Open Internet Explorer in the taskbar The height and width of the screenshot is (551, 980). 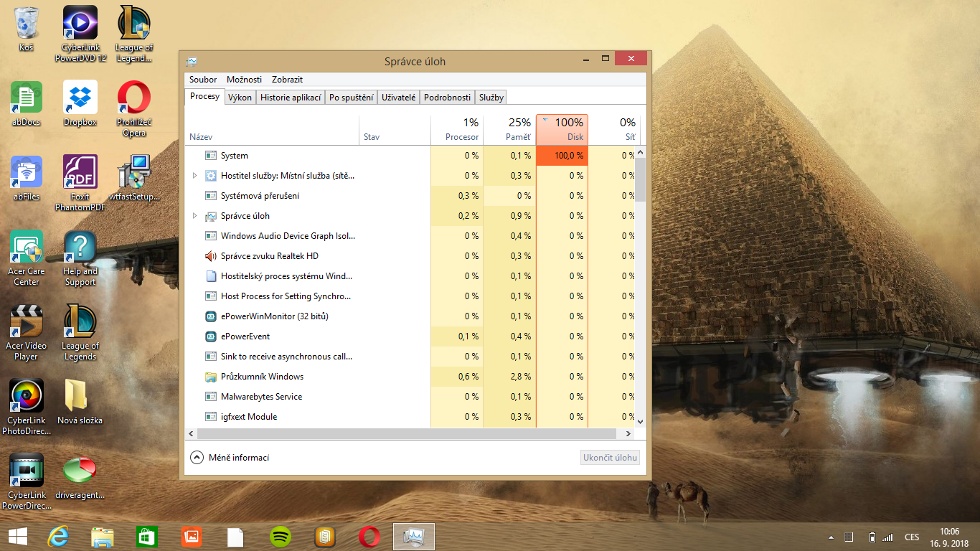click(58, 536)
